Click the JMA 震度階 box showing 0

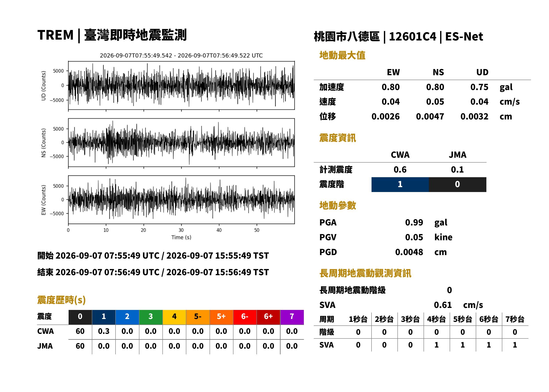click(458, 184)
